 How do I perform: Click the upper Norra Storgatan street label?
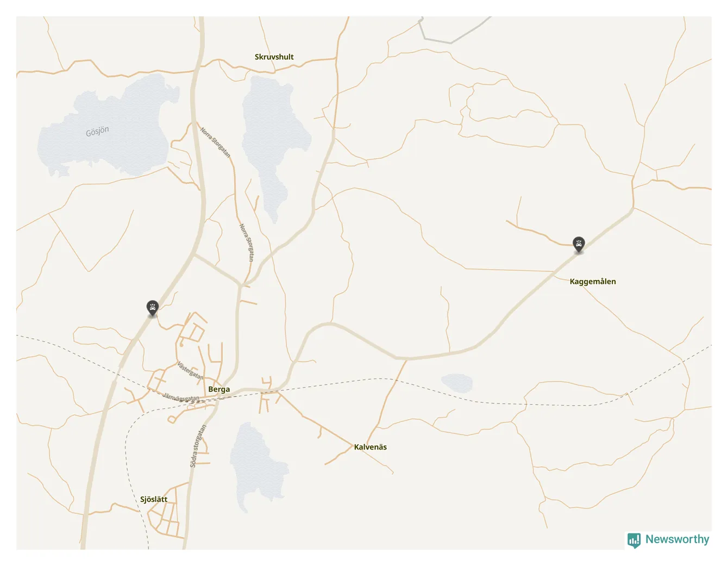click(x=215, y=143)
